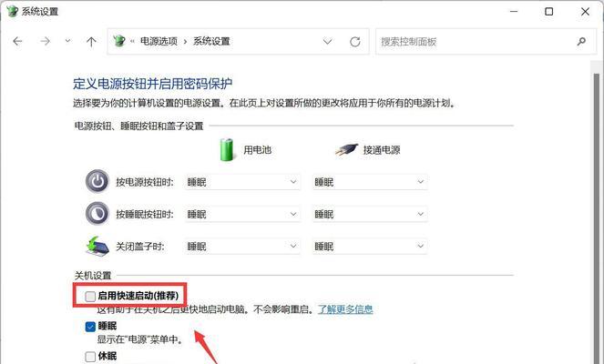Click the 关机设置 section label
Viewport: 604px width, 364px height.
[92, 276]
